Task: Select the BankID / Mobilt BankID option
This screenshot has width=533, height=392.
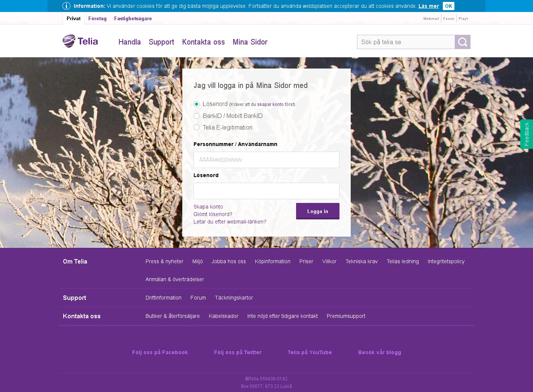Action: coord(197,116)
